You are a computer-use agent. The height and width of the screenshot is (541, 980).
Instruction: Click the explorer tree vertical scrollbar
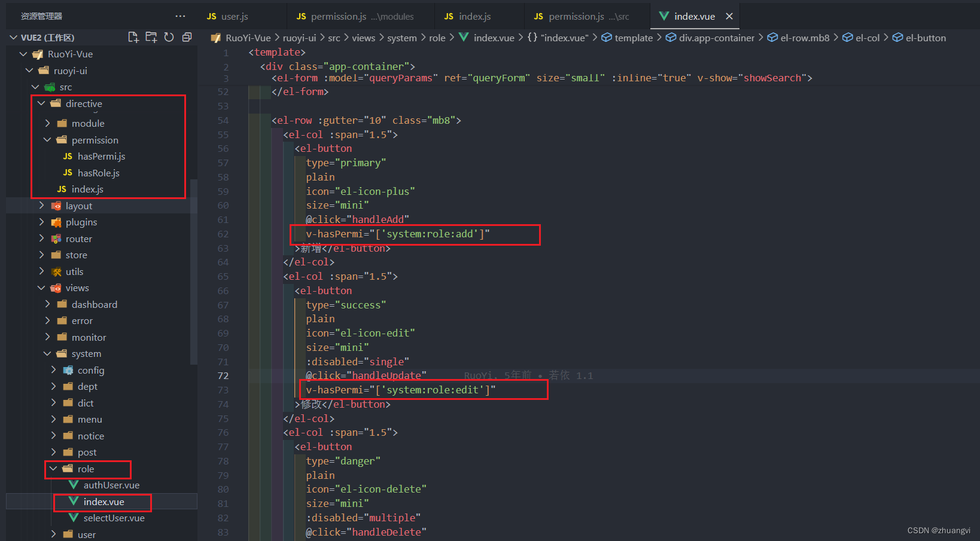coord(193,272)
